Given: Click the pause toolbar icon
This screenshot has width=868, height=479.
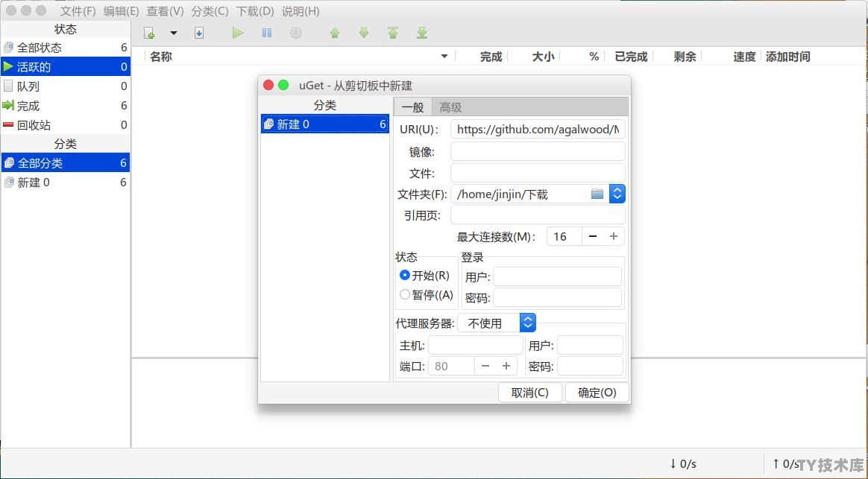Looking at the screenshot, I should [x=267, y=34].
